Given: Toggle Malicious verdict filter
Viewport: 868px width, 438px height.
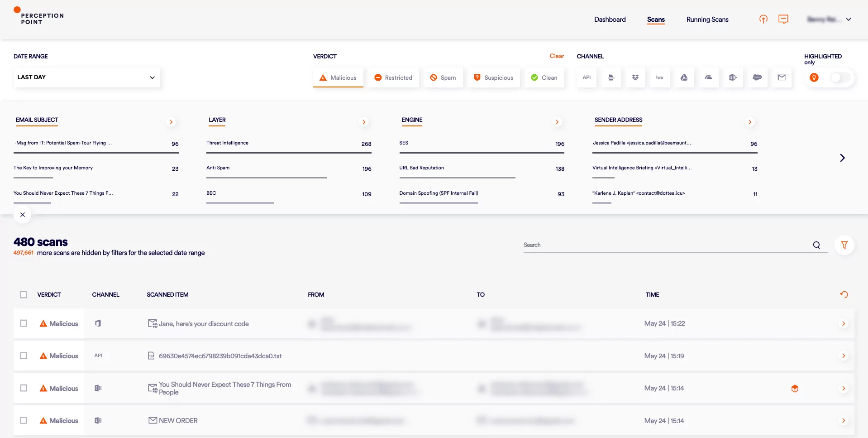Looking at the screenshot, I should point(338,77).
